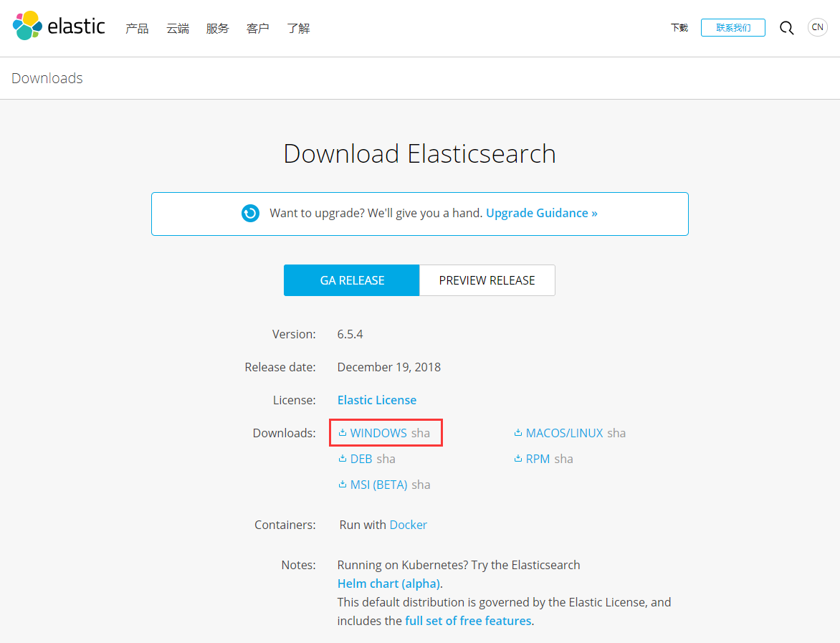This screenshot has height=643, width=840.
Task: Open the 云端 menu
Action: 177,28
